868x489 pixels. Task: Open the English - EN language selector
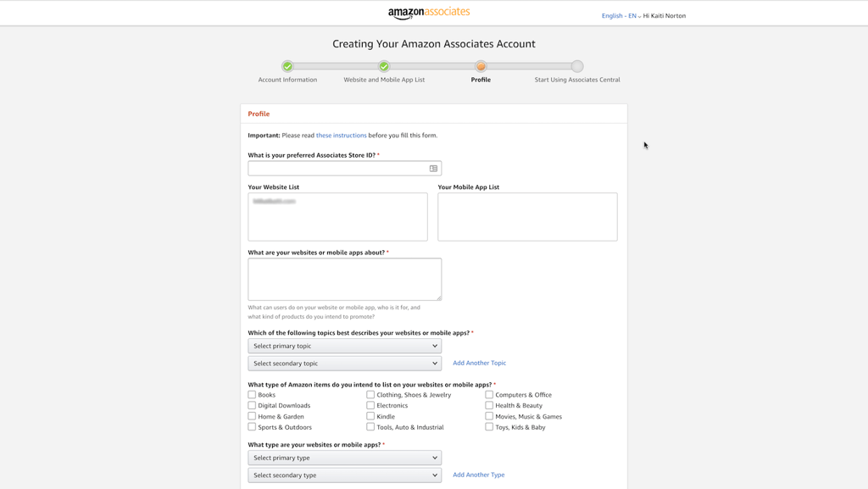coord(621,16)
